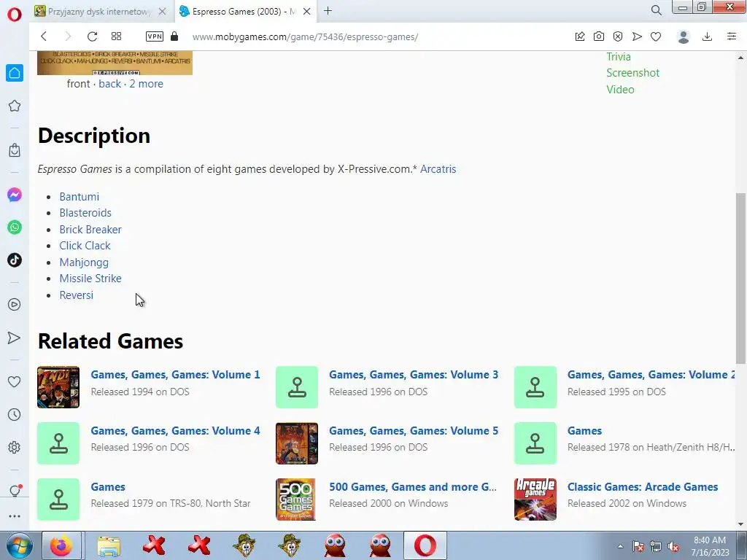Open My Flow in sidebar
747x560 pixels.
pyautogui.click(x=15, y=338)
